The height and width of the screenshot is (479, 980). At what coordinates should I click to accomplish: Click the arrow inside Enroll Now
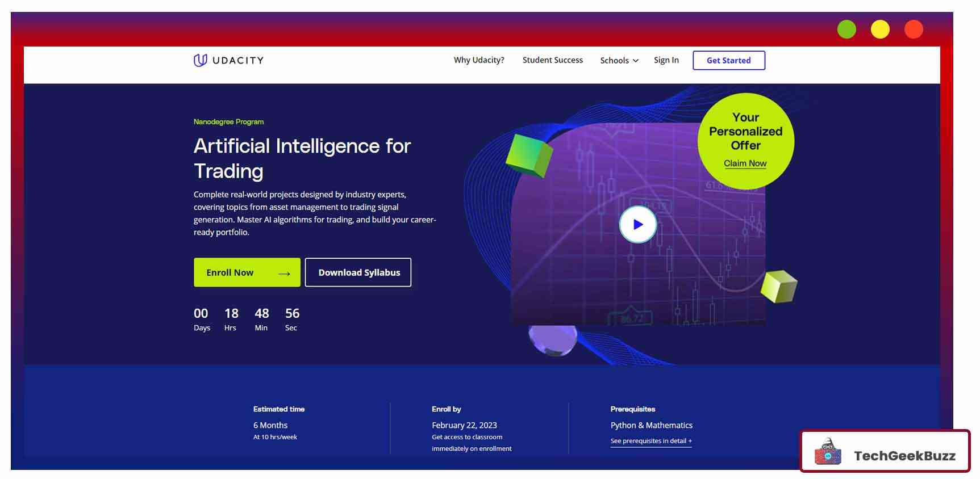(284, 274)
